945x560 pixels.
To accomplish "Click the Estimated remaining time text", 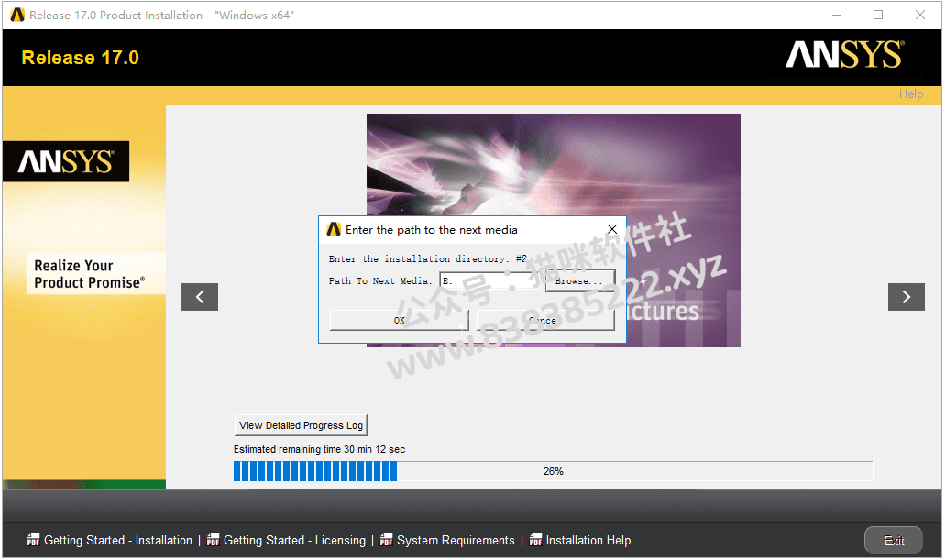I will 319,449.
